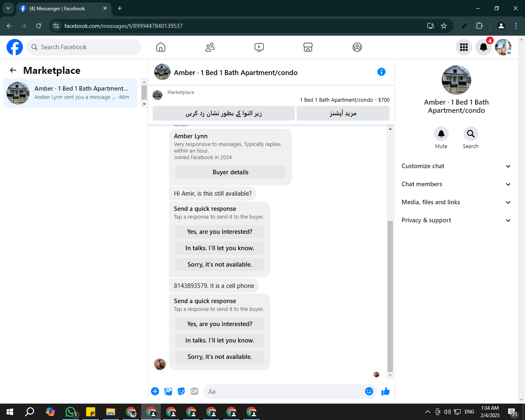The width and height of the screenshot is (525, 420).
Task: Open the Friends icon in top navigation
Action: click(x=210, y=47)
